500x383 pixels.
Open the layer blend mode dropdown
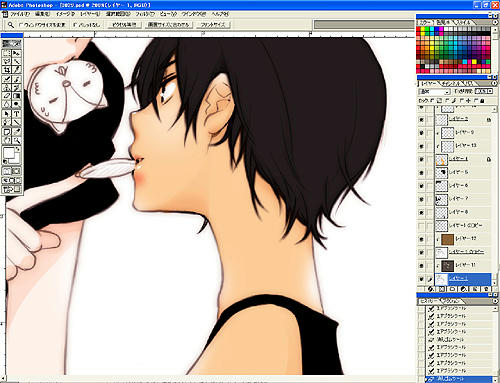coord(435,91)
